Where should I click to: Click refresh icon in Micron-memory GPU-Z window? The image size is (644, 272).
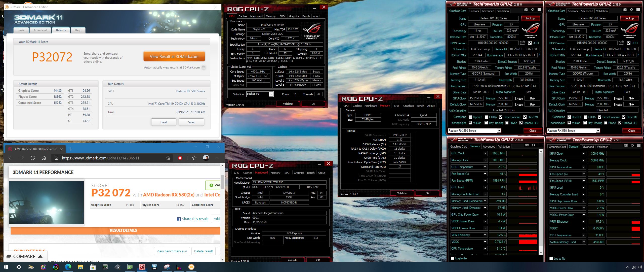[x=631, y=10]
